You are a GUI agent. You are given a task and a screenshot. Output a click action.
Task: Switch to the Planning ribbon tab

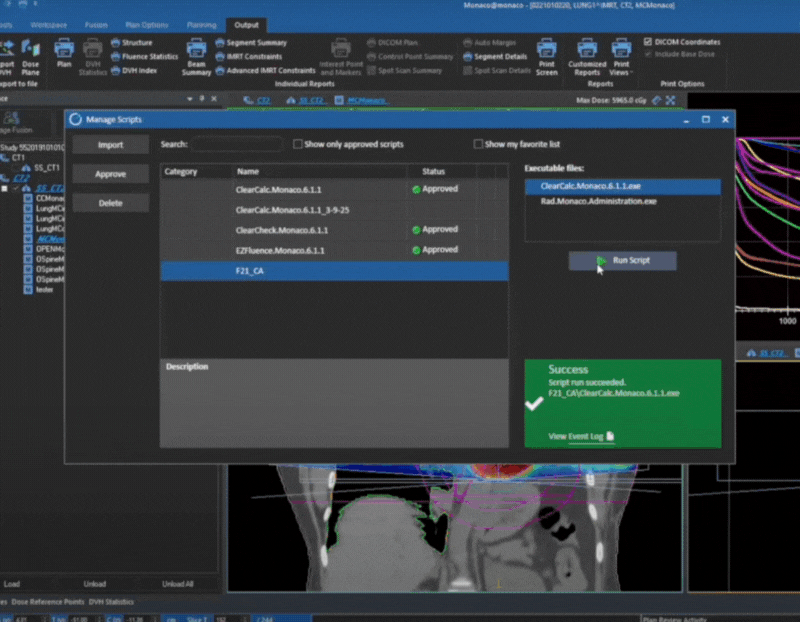(x=202, y=25)
